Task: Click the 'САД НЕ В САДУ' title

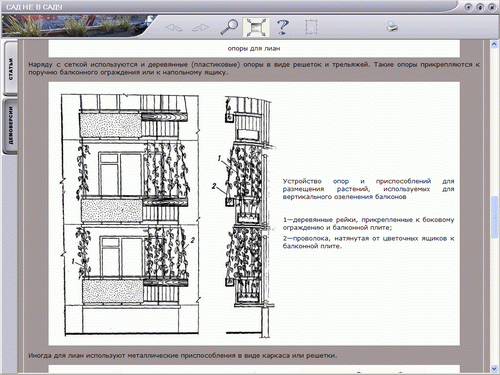Action: 34,7
